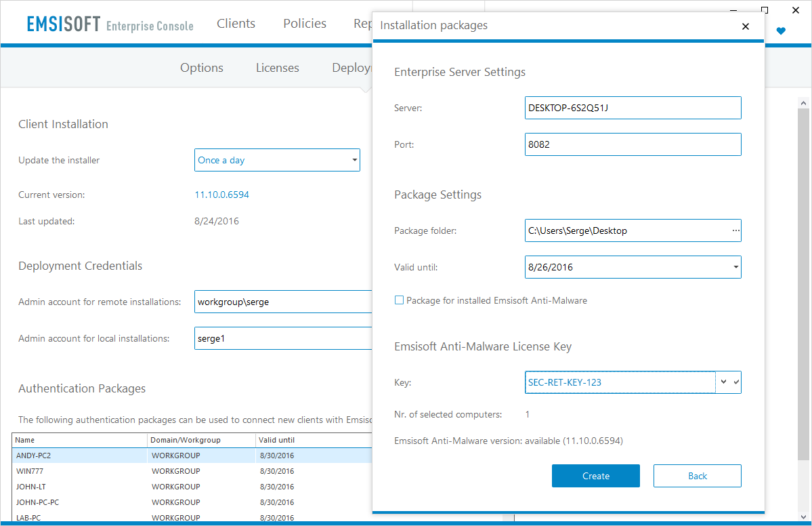Image resolution: width=812 pixels, height=526 pixels.
Task: Open current version 11.10.0.6594 link
Action: coord(221,195)
